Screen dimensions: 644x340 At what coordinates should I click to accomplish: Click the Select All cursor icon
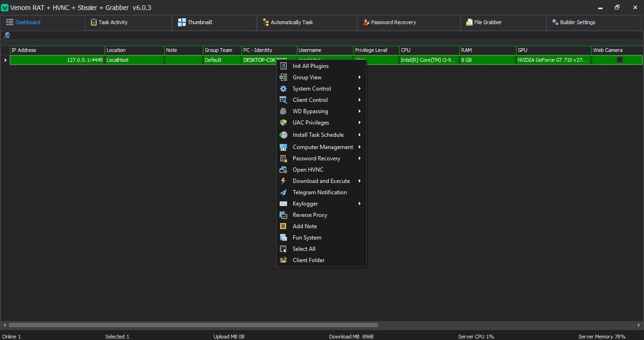(x=283, y=249)
